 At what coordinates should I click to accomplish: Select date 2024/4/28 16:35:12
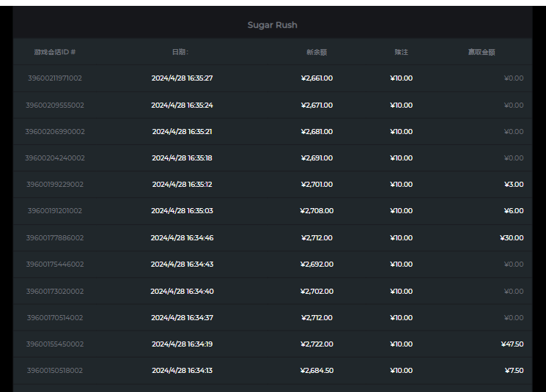point(182,185)
